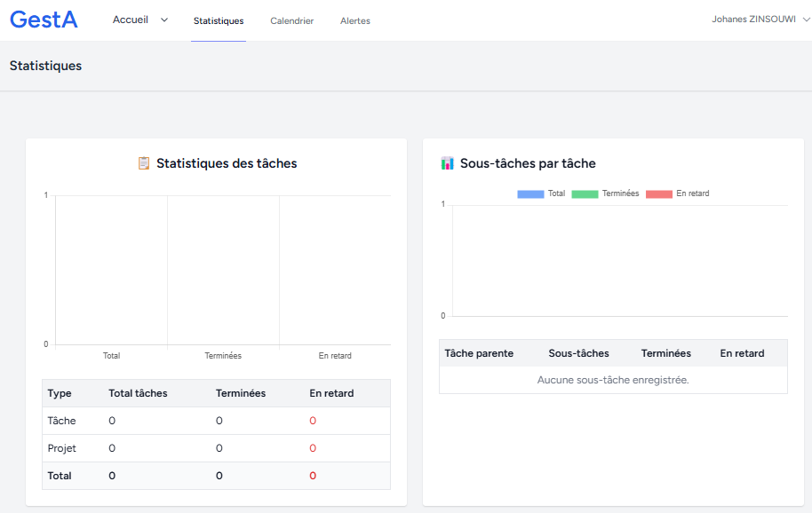This screenshot has width=812, height=513.
Task: Go to the Alertes page
Action: point(355,21)
